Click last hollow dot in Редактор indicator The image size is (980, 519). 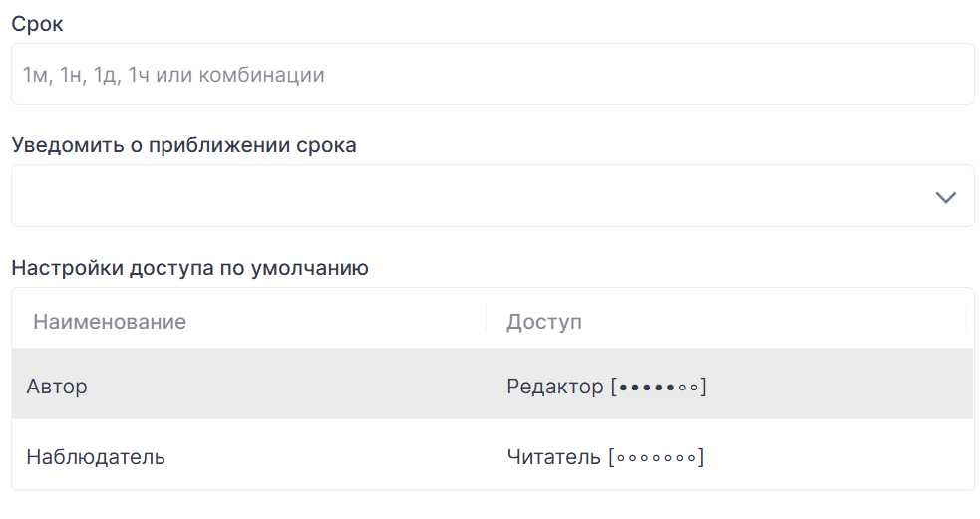[695, 387]
